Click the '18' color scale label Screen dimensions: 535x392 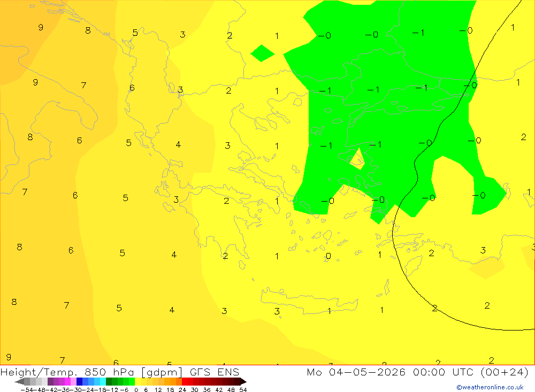point(170,390)
